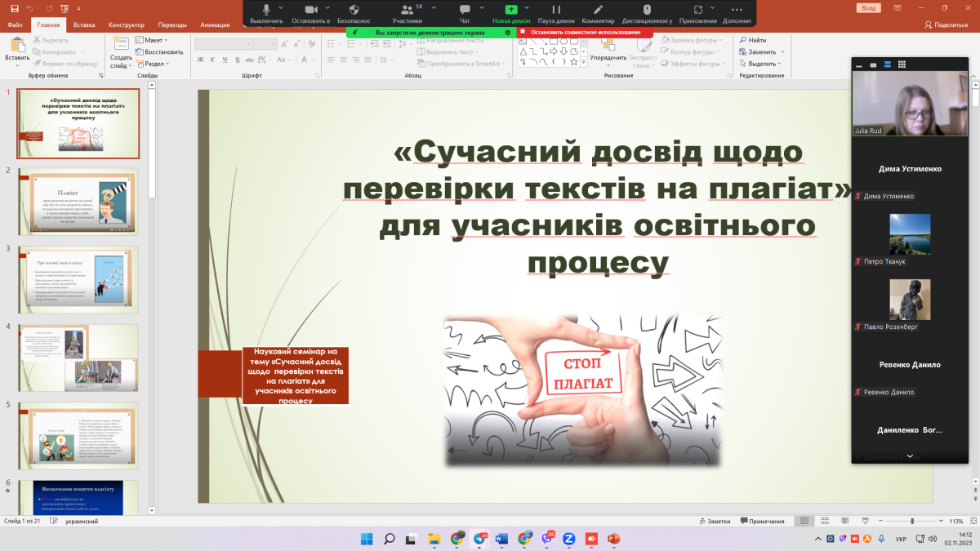This screenshot has width=980, height=551.
Task: Open Zoom chat panel
Action: click(465, 10)
